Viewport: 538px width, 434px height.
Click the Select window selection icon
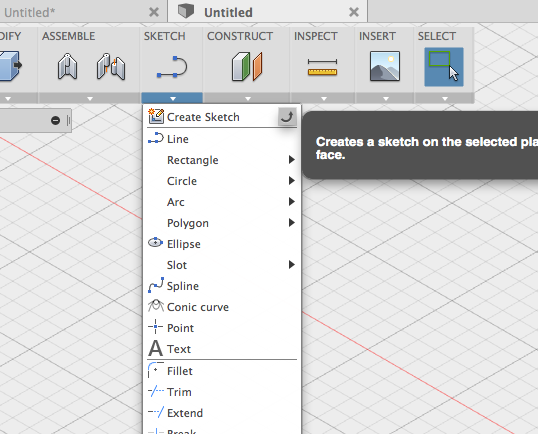click(444, 67)
